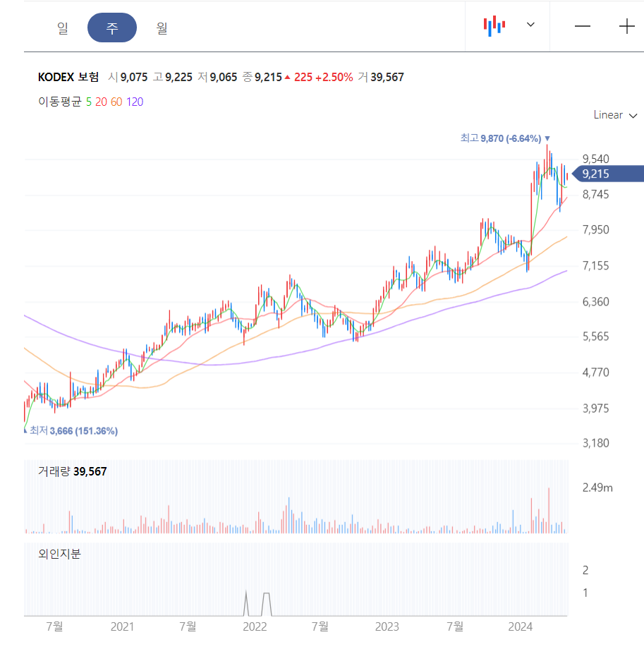Viewport: 644px width, 654px height.
Task: Toggle the 5-period moving average
Action: pyautogui.click(x=88, y=102)
